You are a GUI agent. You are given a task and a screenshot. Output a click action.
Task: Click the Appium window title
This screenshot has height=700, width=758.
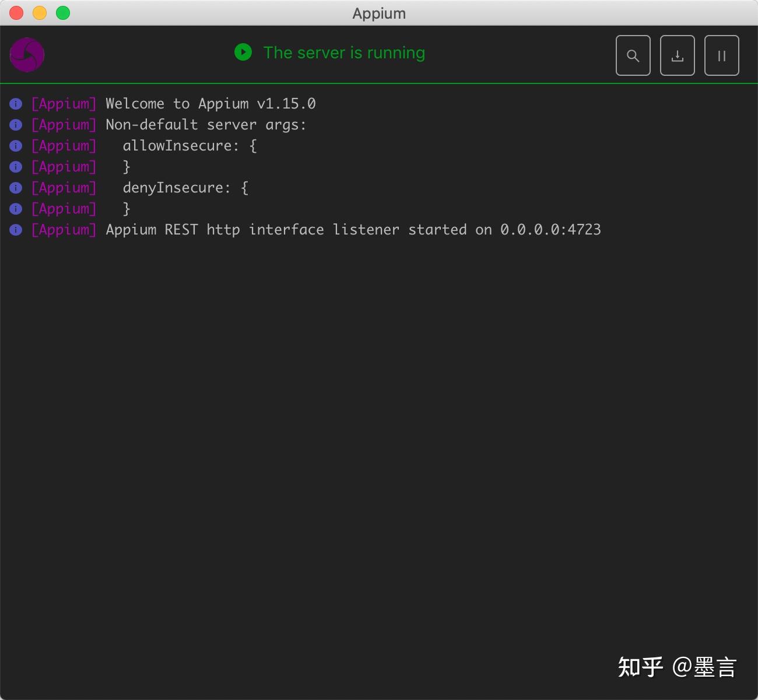[x=378, y=13]
